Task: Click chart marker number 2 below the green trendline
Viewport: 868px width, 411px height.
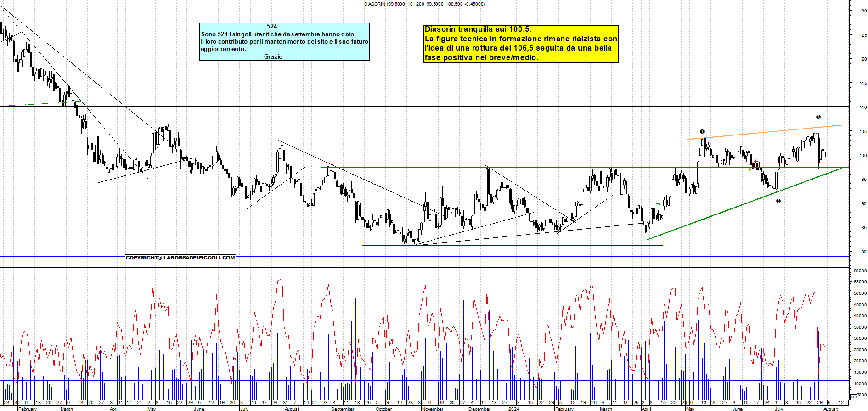Action: [x=778, y=201]
